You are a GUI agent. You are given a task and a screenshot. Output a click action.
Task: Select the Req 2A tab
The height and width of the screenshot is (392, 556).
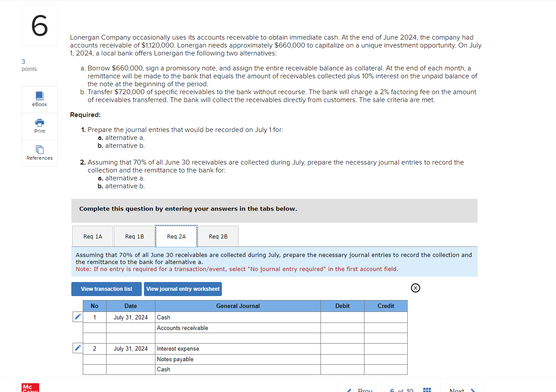point(176,236)
